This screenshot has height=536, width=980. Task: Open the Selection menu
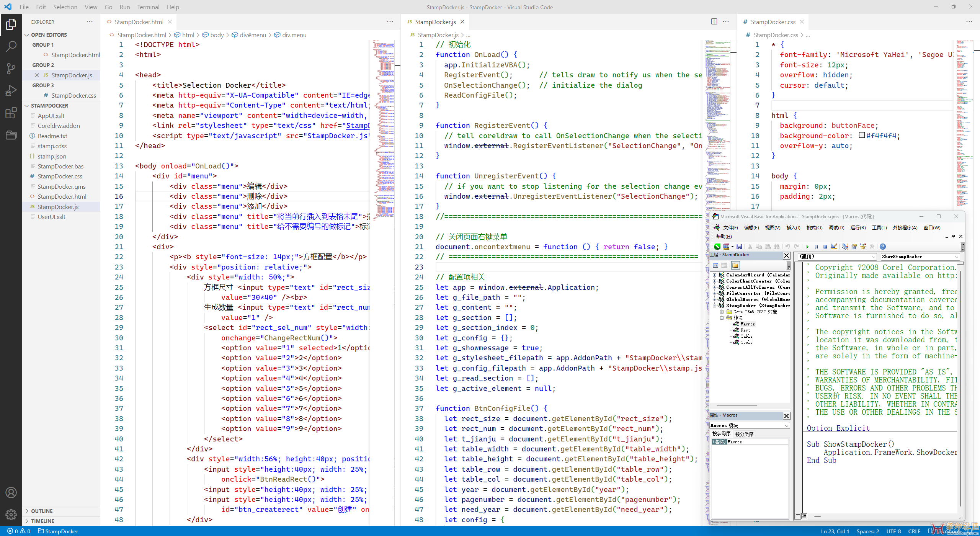point(65,7)
